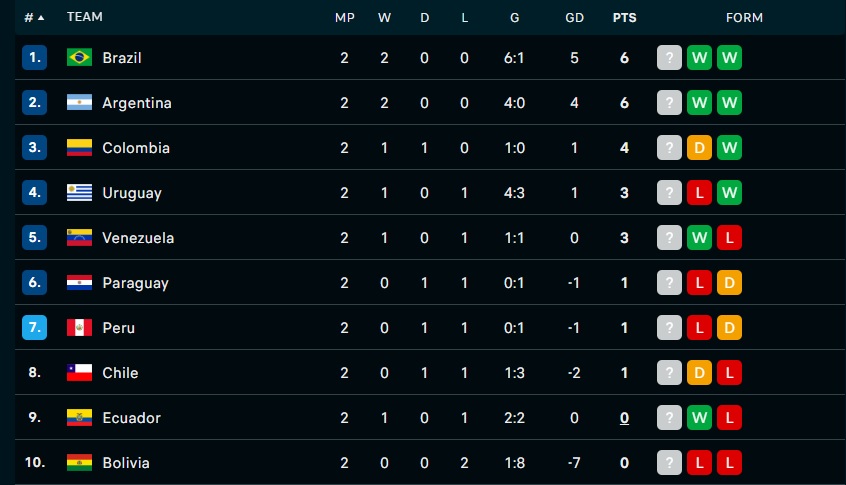846x485 pixels.
Task: Click Ecuador's underlined points value
Action: pos(624,418)
